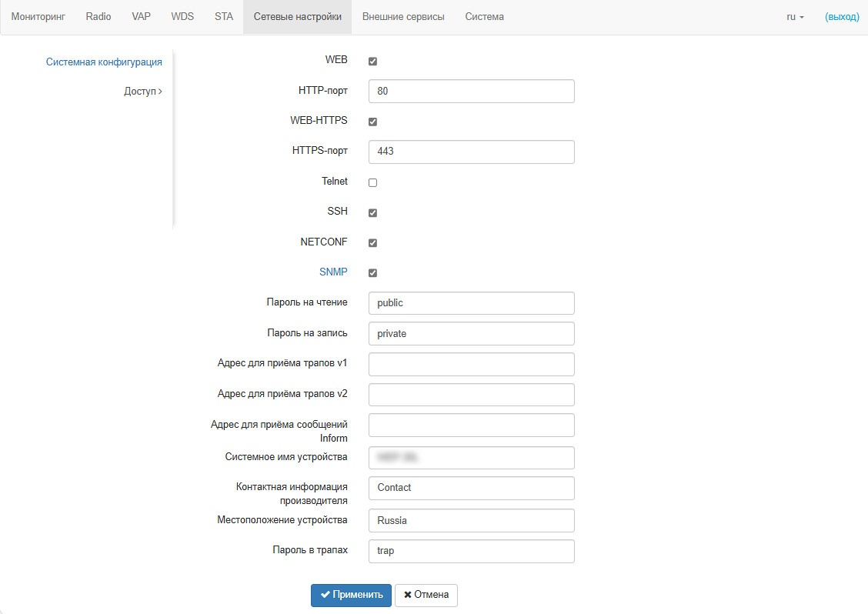Toggle the SNMP checkbox

click(x=373, y=272)
